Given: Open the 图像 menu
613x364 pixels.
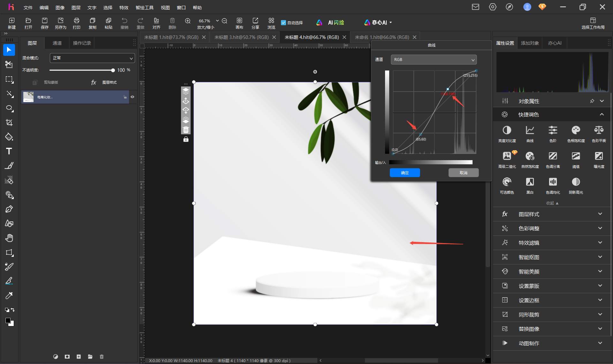Looking at the screenshot, I should click(60, 7).
